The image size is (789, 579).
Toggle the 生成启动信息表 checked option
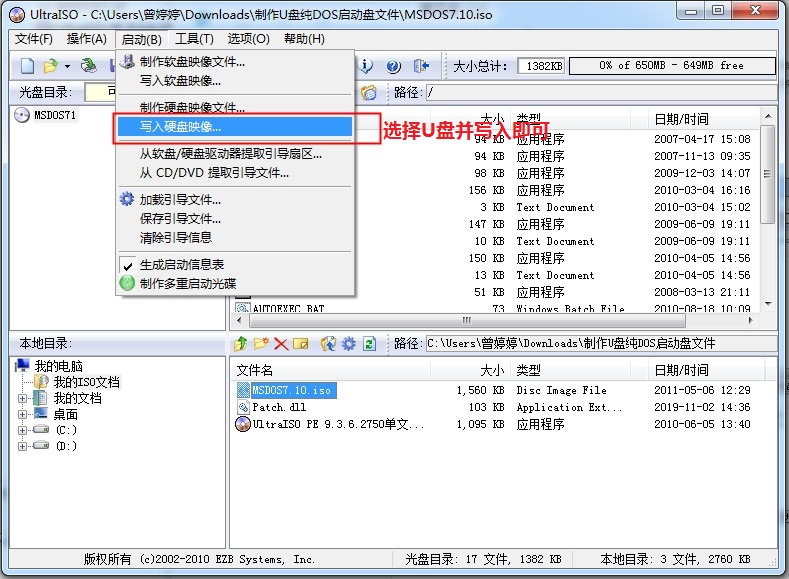coord(235,265)
